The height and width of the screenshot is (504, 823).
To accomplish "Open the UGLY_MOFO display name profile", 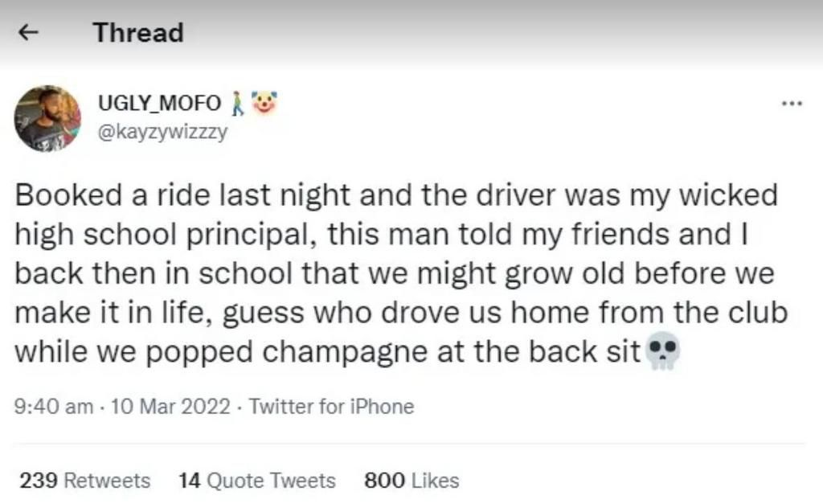I will pyautogui.click(x=159, y=104).
